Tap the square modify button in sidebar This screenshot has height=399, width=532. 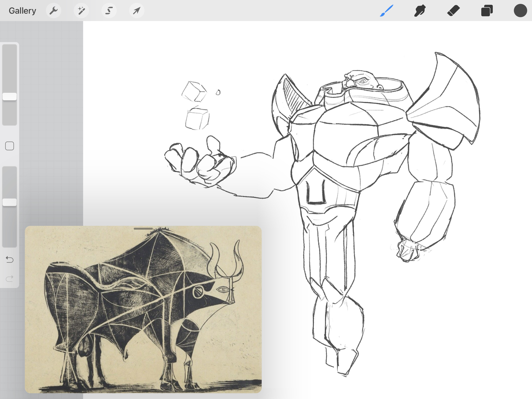[x=10, y=146]
